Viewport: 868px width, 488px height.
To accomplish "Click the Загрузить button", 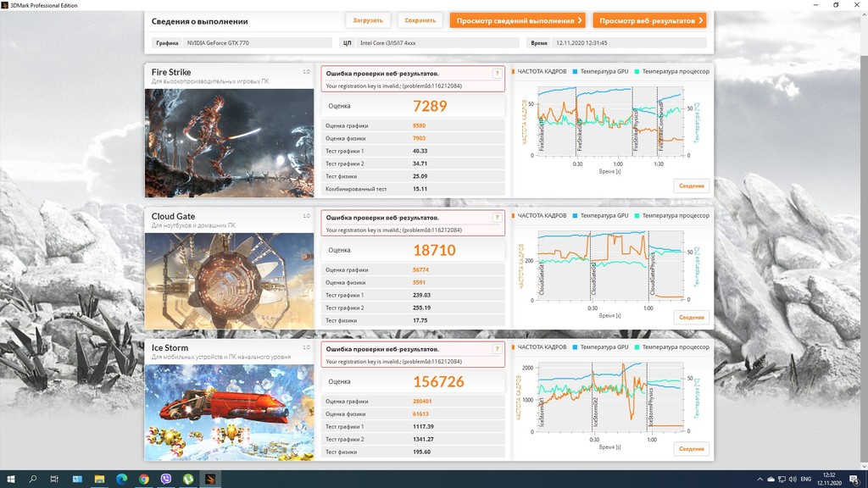I will (368, 20).
